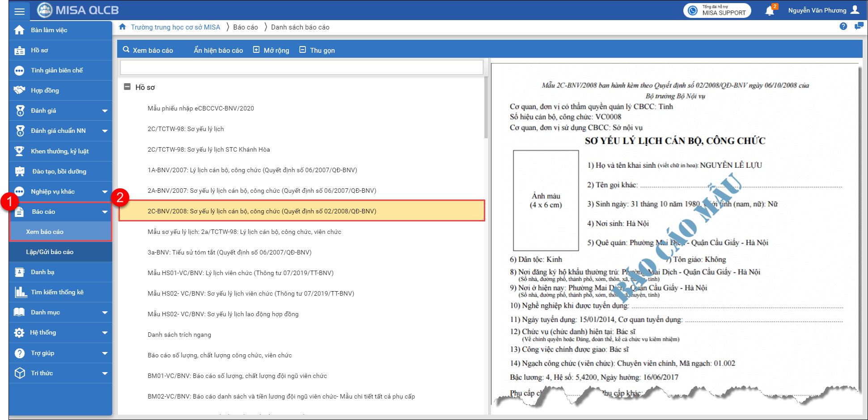The height and width of the screenshot is (420, 868).
Task: Select Xem báo cáo submenu item
Action: (45, 232)
